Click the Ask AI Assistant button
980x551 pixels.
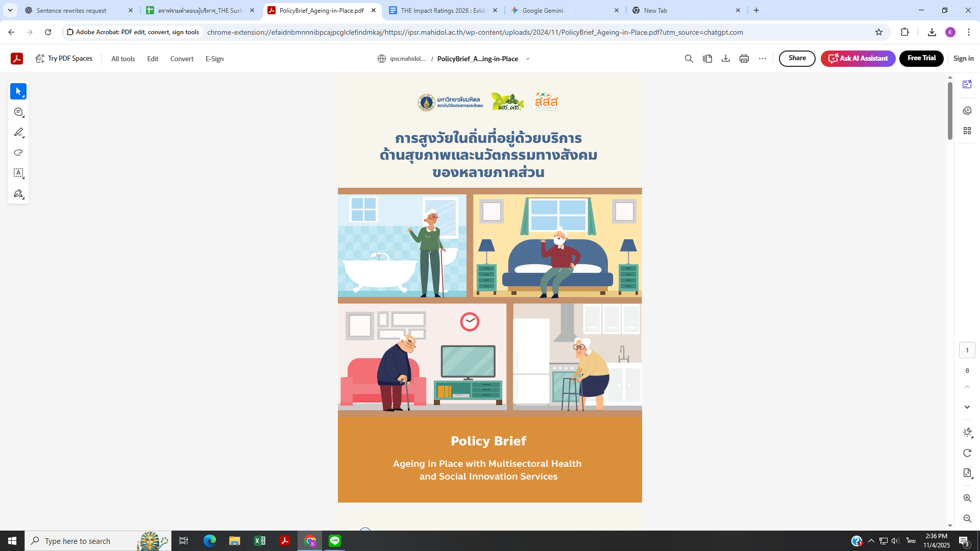[x=857, y=58]
